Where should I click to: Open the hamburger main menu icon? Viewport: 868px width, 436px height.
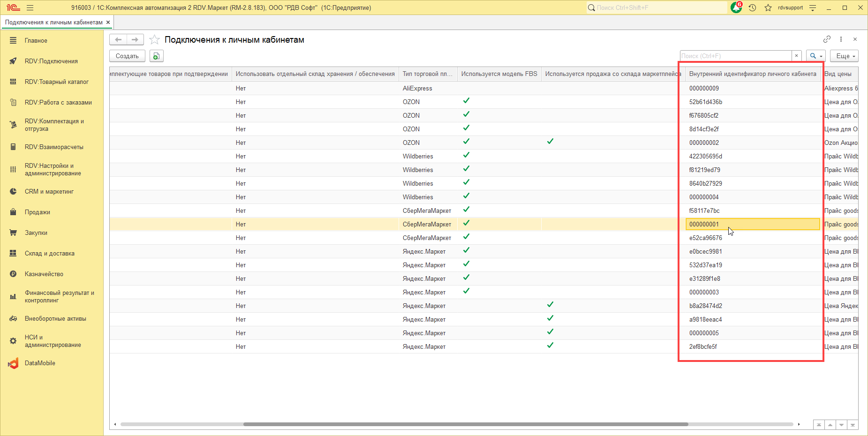tap(30, 8)
